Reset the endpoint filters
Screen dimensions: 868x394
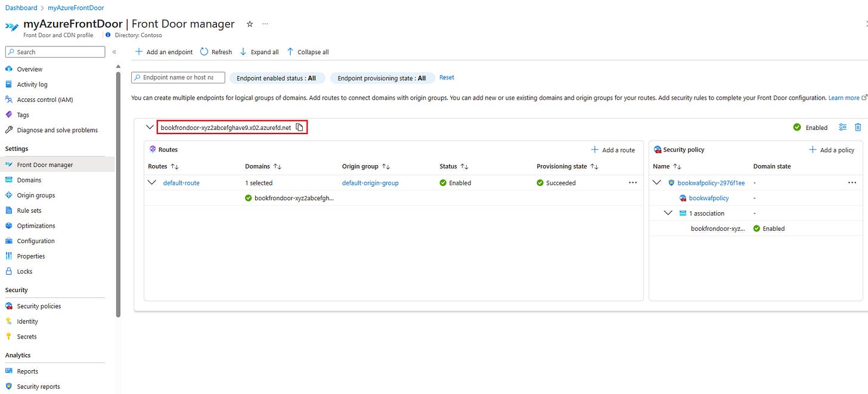pos(447,77)
